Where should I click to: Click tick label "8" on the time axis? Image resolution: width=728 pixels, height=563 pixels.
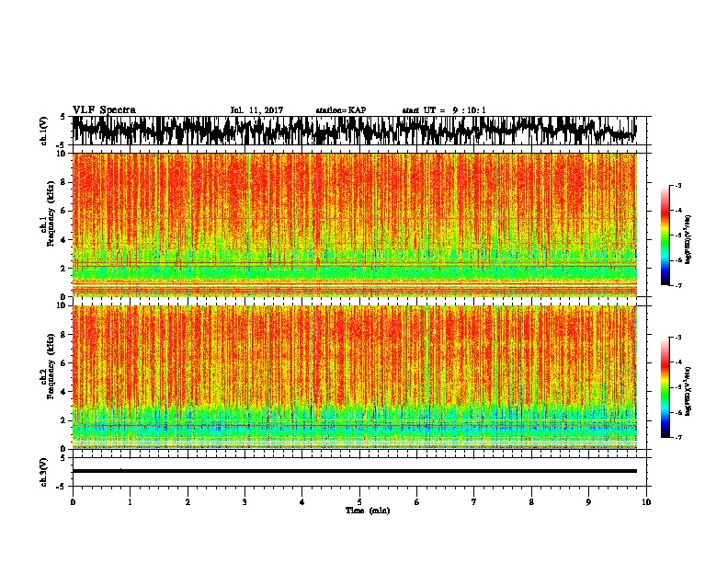pos(531,502)
